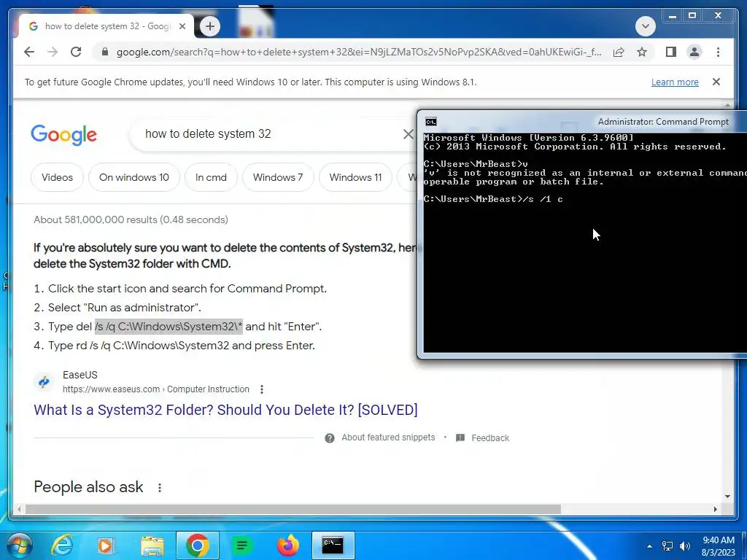Bookmark this page with the star
The image size is (747, 560).
[642, 52]
